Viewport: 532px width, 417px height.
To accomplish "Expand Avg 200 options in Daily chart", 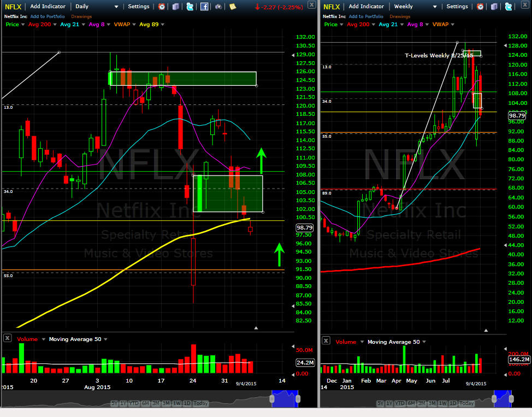I will (55, 25).
